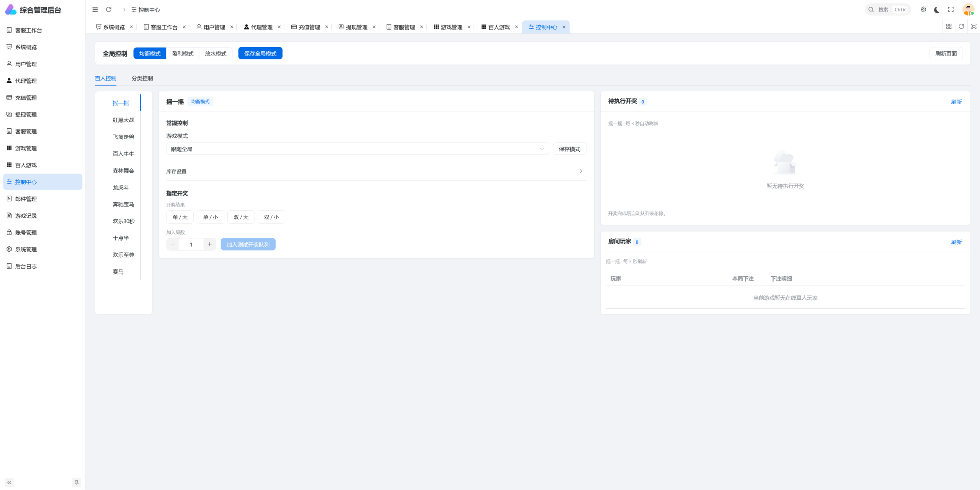
Task: Open the 游戏模式 dropdown showing 跟随全局
Action: [358, 149]
